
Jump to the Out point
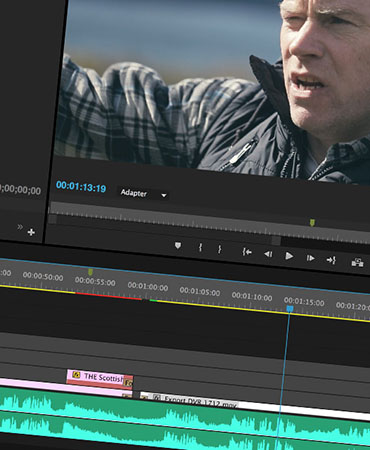coord(331,260)
